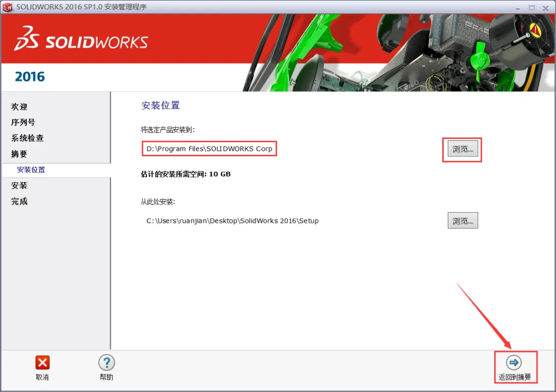
Task: Go to the 欢迎 step
Action: click(x=19, y=106)
